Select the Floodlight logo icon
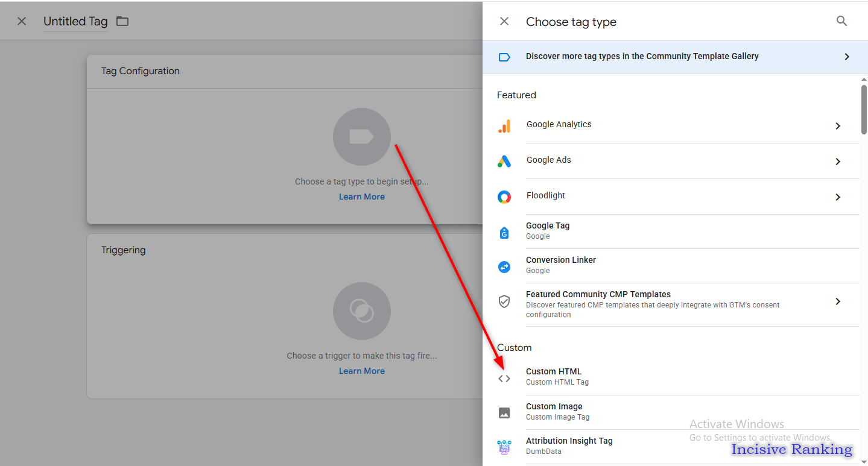 point(504,197)
